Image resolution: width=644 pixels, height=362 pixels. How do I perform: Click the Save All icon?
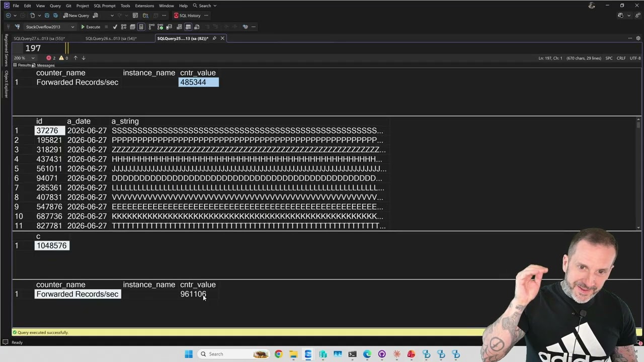[55, 15]
